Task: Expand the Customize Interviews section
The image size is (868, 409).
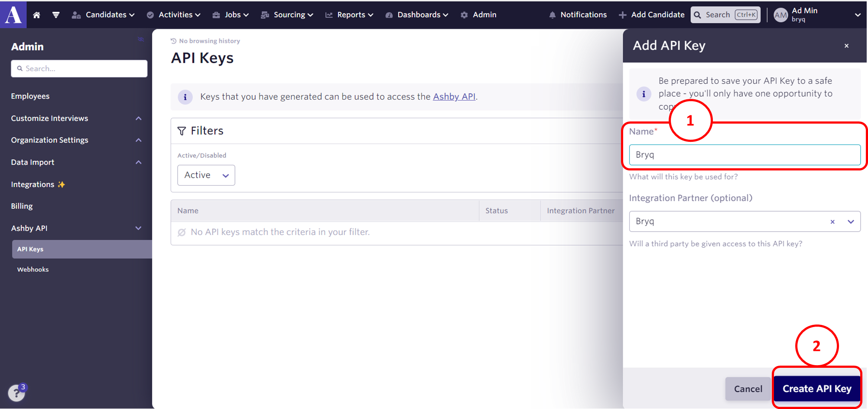Action: 138,118
